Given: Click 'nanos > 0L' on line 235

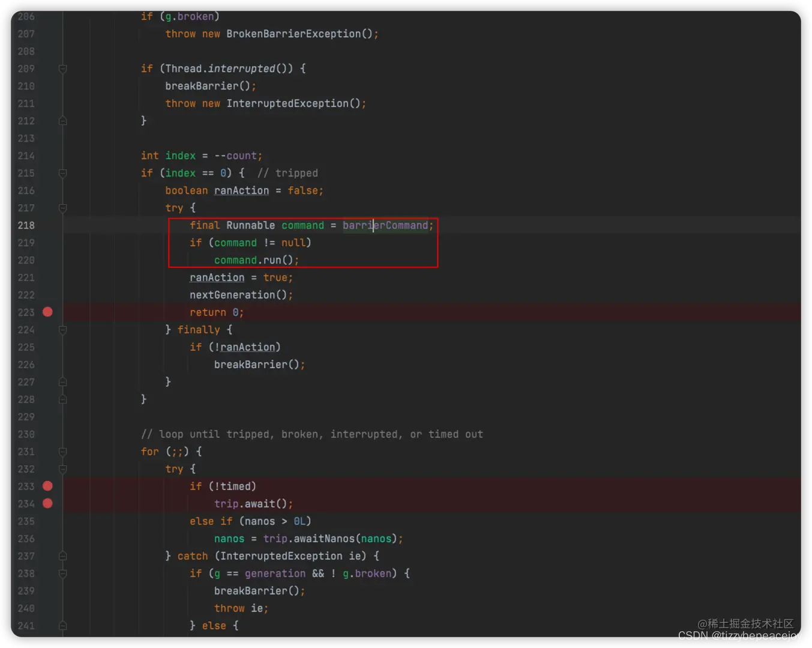Looking at the screenshot, I should (x=275, y=521).
